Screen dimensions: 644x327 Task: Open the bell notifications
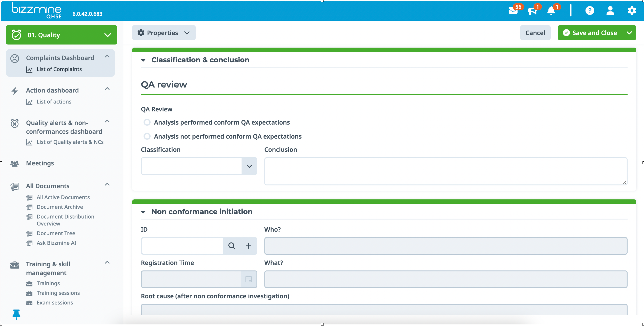pos(551,10)
